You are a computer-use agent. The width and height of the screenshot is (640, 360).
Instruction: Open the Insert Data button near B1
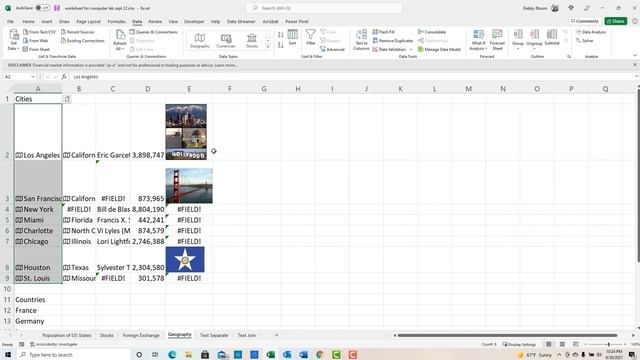point(67,99)
